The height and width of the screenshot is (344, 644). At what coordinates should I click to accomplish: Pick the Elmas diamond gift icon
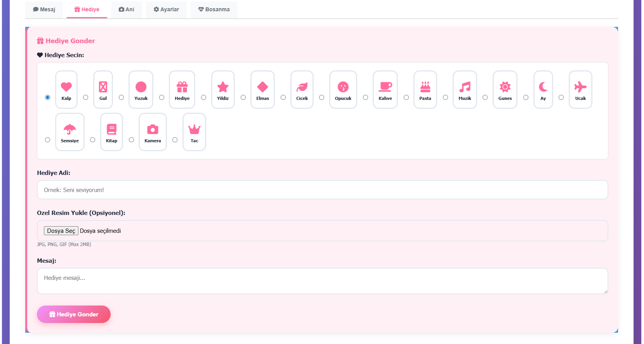262,87
